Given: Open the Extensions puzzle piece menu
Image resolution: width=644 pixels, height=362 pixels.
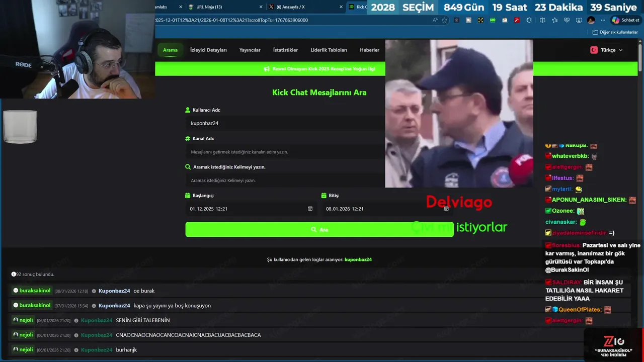Looking at the screenshot, I should coord(529,20).
